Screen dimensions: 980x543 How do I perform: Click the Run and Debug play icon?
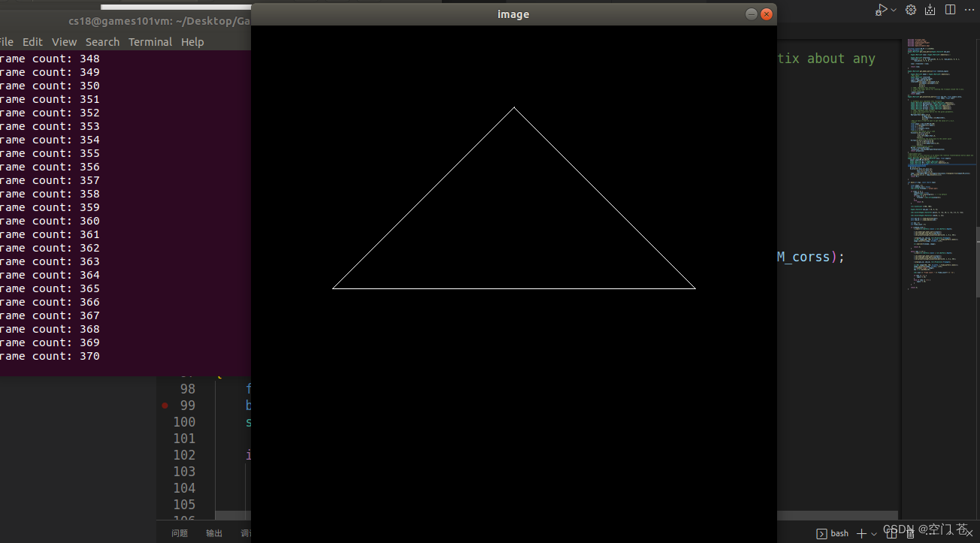point(882,10)
